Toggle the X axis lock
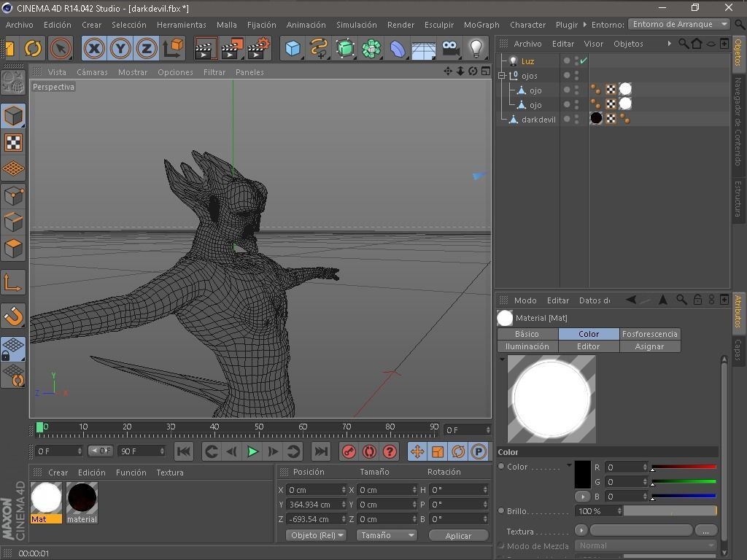The image size is (747, 560). click(x=94, y=49)
